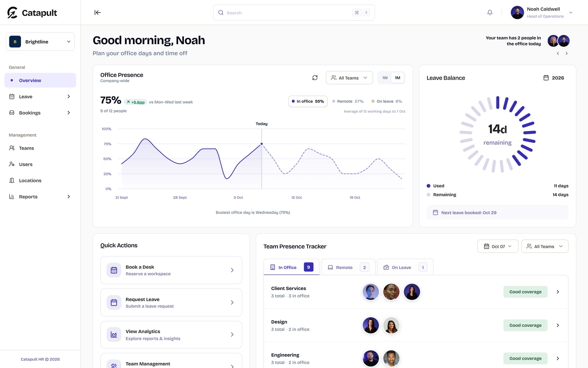The height and width of the screenshot is (368, 588).
Task: Click the Book a Desk calendar icon
Action: pyautogui.click(x=114, y=270)
